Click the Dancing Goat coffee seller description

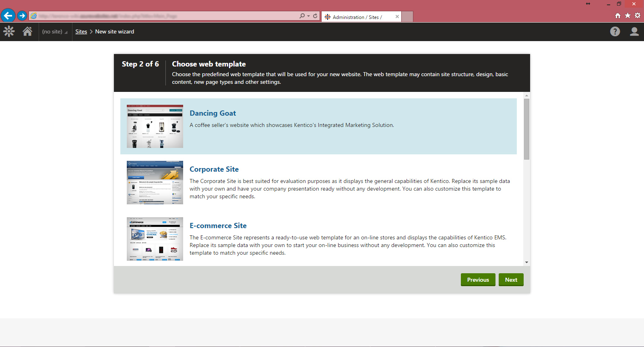(x=292, y=125)
